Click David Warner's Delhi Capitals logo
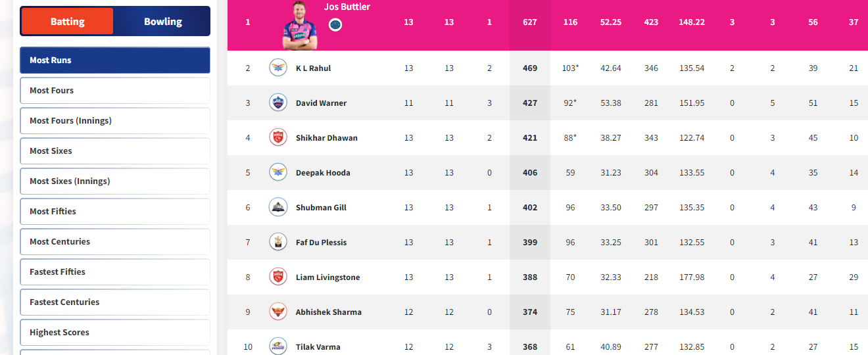The image size is (868, 355). [x=278, y=103]
